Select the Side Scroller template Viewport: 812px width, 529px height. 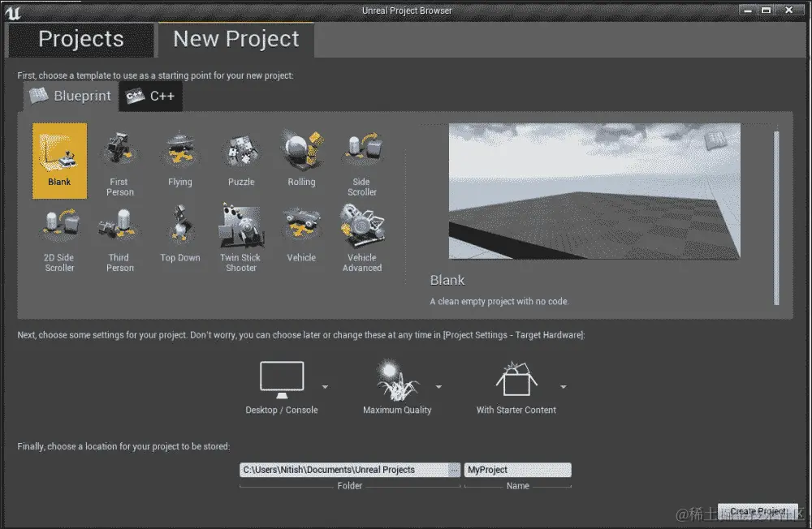tap(362, 163)
